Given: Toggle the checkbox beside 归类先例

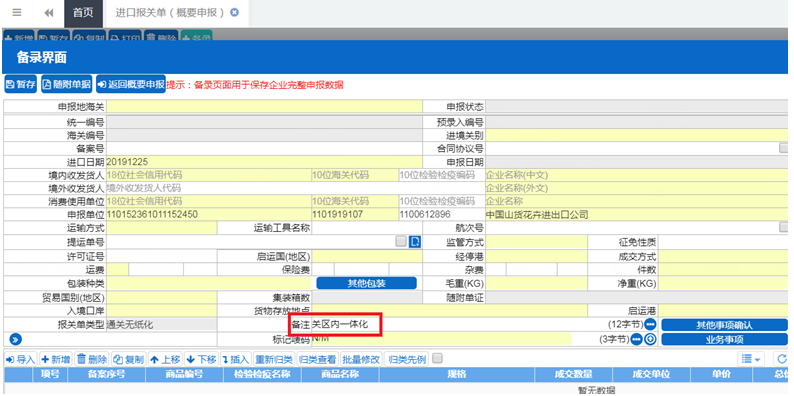Looking at the screenshot, I should (438, 359).
